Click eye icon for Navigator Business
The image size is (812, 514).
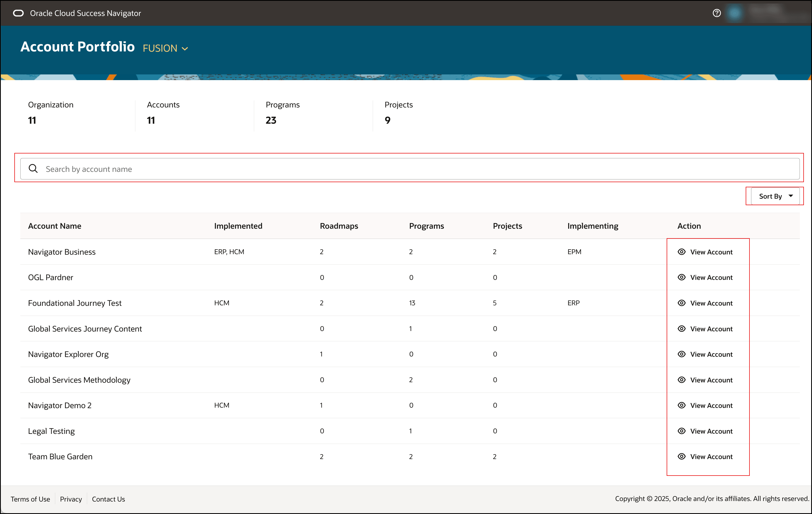tap(682, 252)
